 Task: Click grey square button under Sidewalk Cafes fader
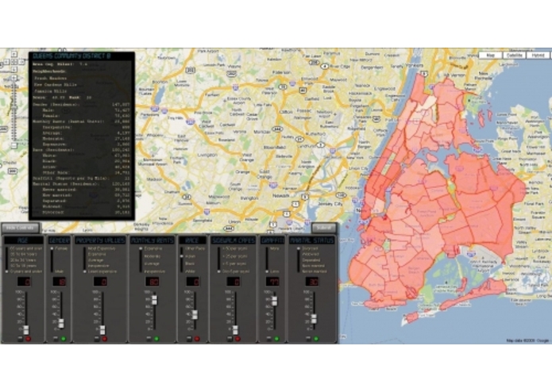click(230, 339)
